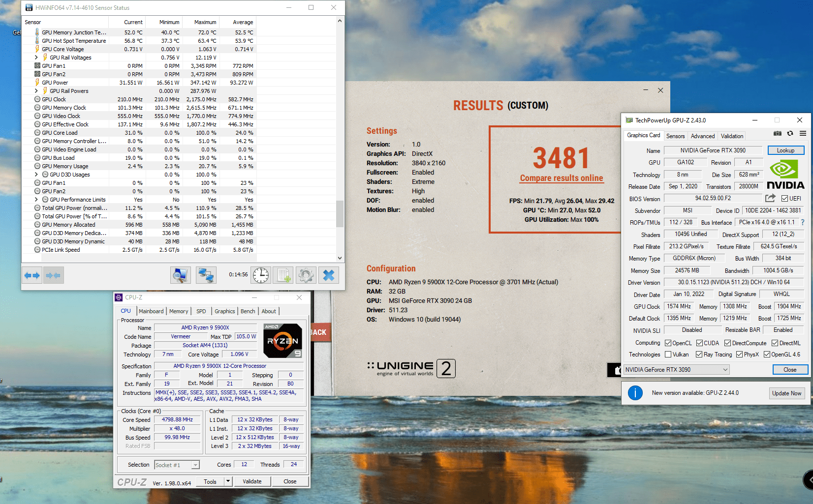Click GPU-Z refresh icon

coord(790,133)
